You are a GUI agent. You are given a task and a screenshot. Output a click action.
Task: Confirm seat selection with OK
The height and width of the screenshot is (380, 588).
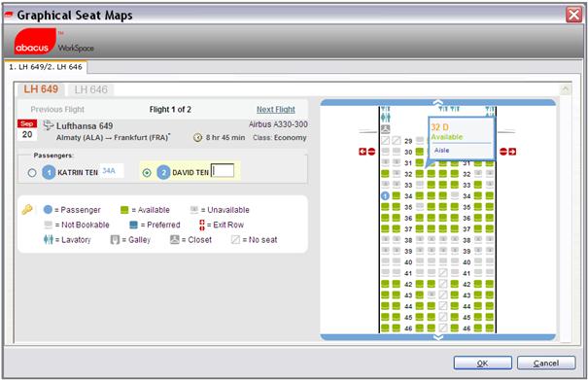[483, 363]
